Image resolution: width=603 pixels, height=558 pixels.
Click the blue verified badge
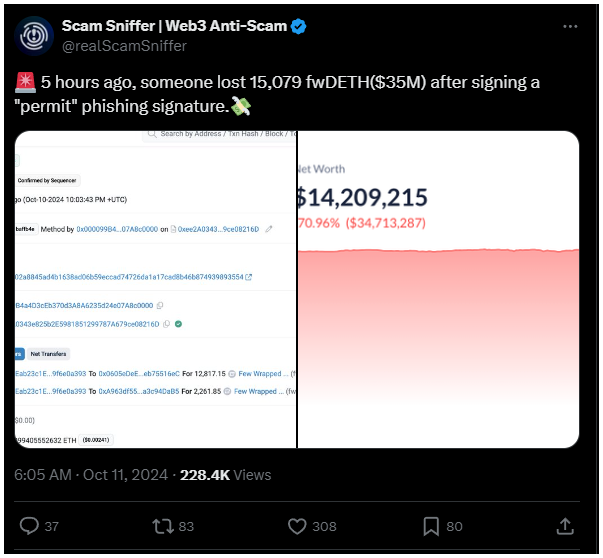point(298,27)
